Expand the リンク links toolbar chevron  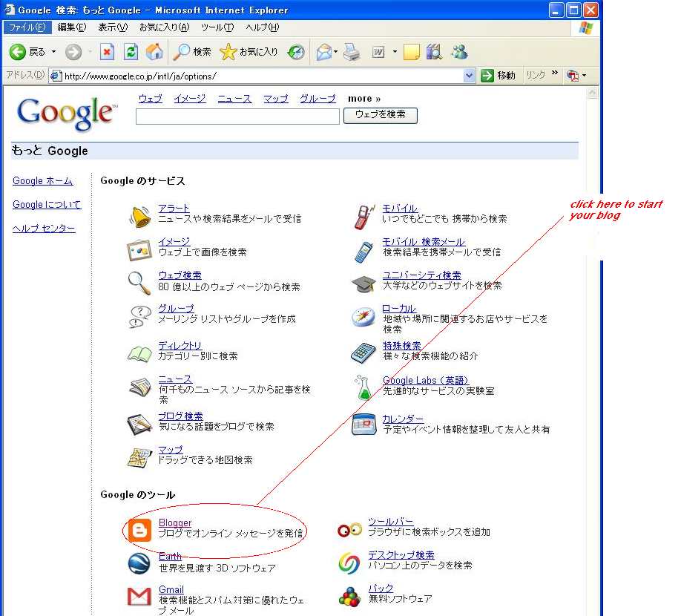point(555,73)
